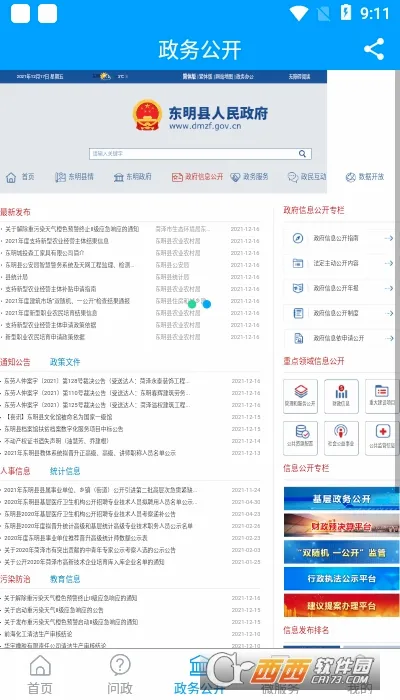This screenshot has height=700, width=400.
Task: Switch to the 人事信息 tab
Action: point(15,471)
